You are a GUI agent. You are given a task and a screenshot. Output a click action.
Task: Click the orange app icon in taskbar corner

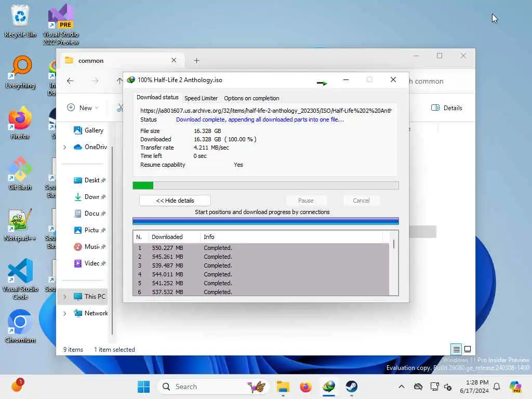17,386
